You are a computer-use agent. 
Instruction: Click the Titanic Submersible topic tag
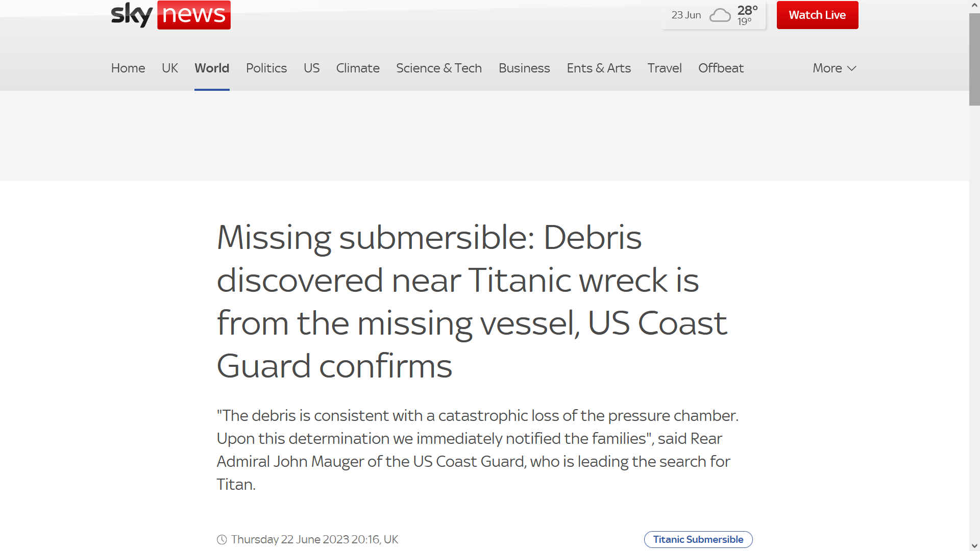click(x=698, y=539)
